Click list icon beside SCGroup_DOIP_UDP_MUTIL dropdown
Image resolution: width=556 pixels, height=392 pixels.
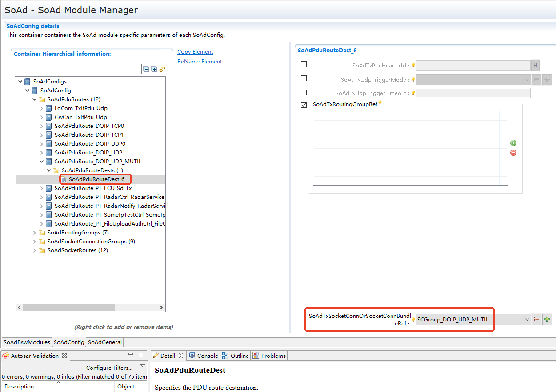click(536, 319)
